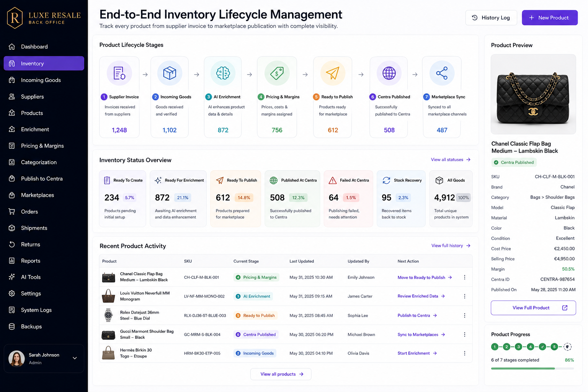Expand the Sarah Johnson account menu
The image size is (588, 392).
[75, 358]
